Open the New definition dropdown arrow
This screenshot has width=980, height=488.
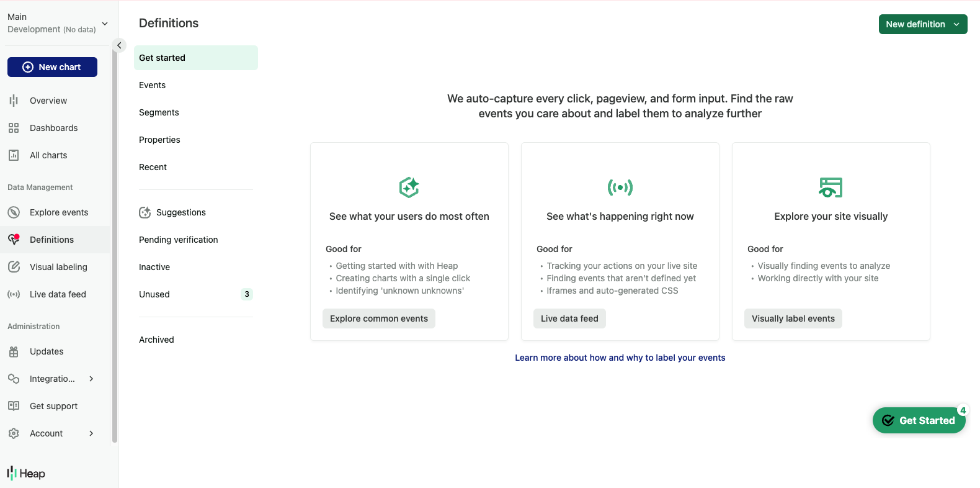[955, 24]
